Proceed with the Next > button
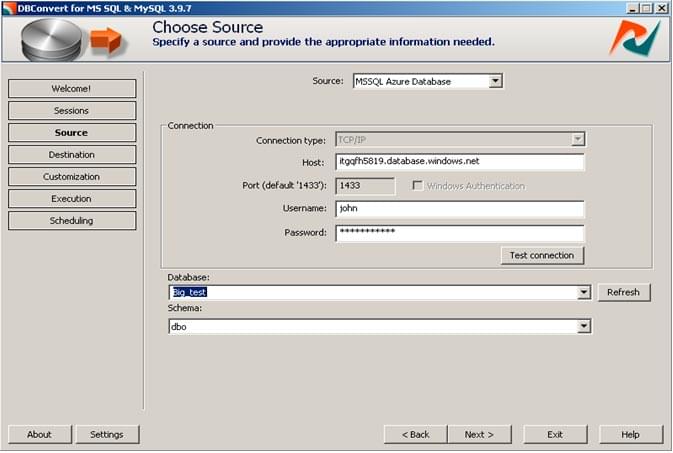Viewport: 673px width, 453px height. pyautogui.click(x=479, y=435)
